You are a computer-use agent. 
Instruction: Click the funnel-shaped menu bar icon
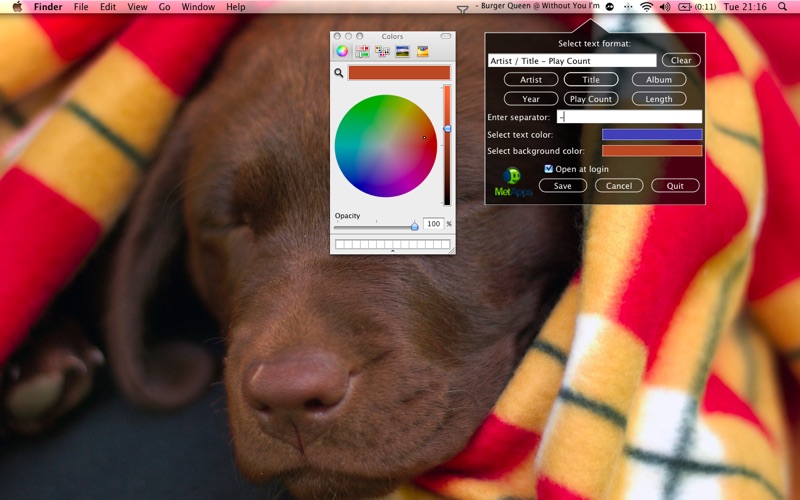click(462, 9)
